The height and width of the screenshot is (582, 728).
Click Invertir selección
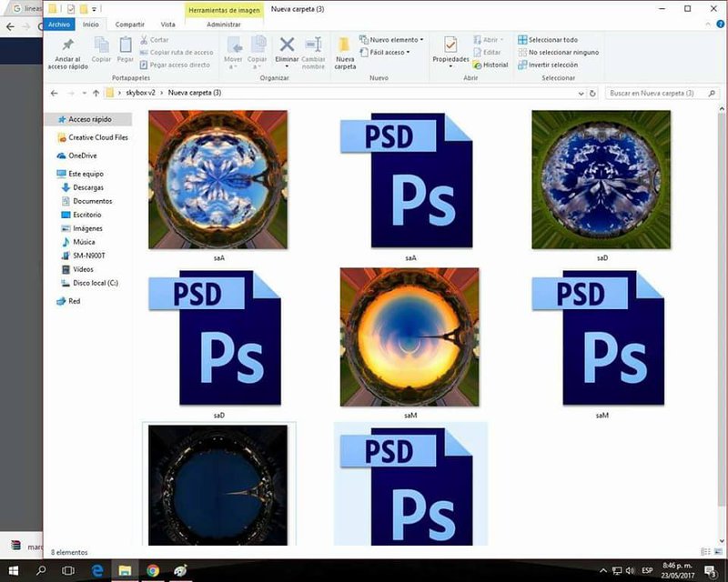tap(548, 65)
